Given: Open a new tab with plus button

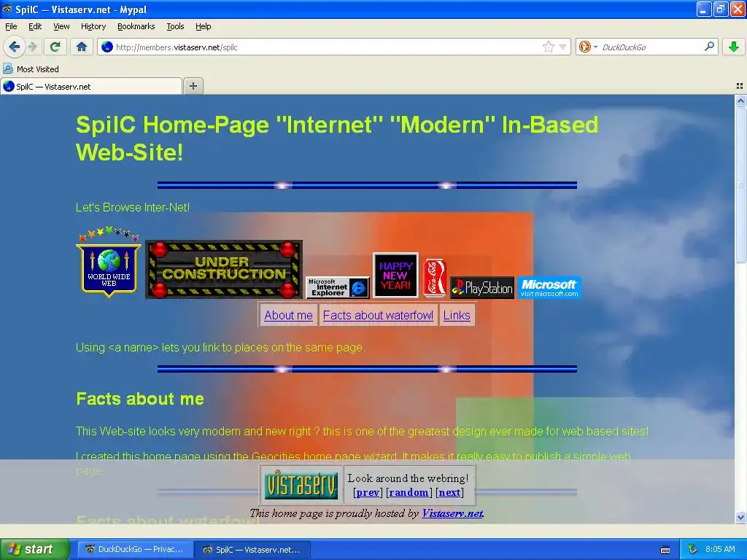Looking at the screenshot, I should [193, 86].
